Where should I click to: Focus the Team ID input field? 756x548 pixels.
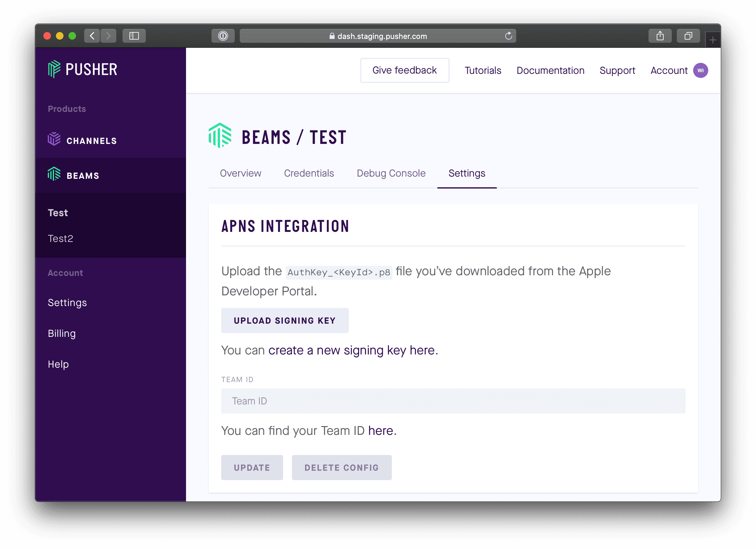[x=453, y=401]
